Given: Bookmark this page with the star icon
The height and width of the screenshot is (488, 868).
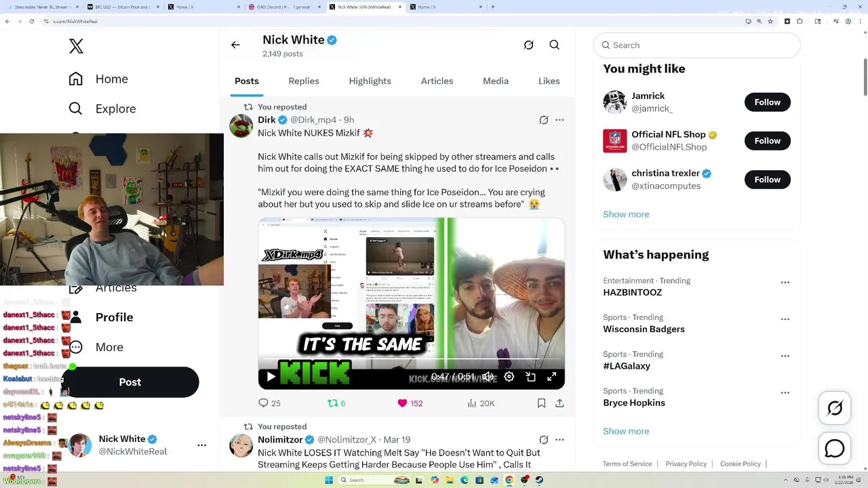Looking at the screenshot, I should point(770,21).
